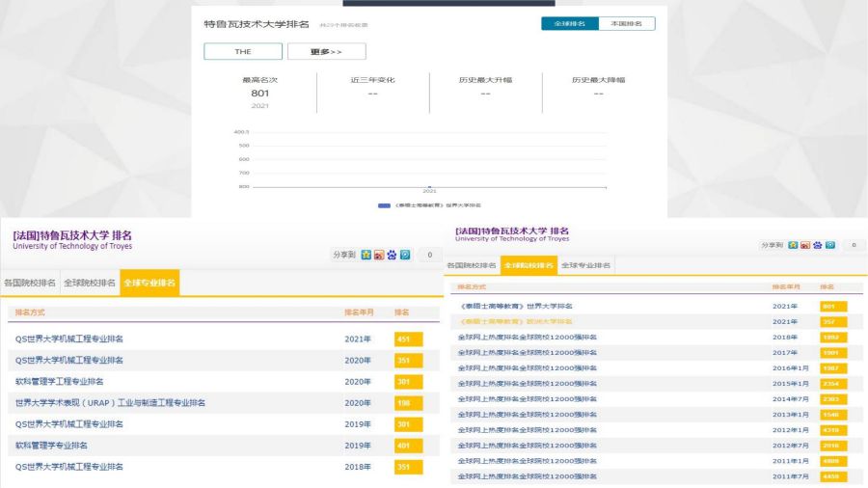Toggle the 《泰晤士高等教育》 chart legend entry
Screen dimensions: 868x488
click(x=429, y=205)
